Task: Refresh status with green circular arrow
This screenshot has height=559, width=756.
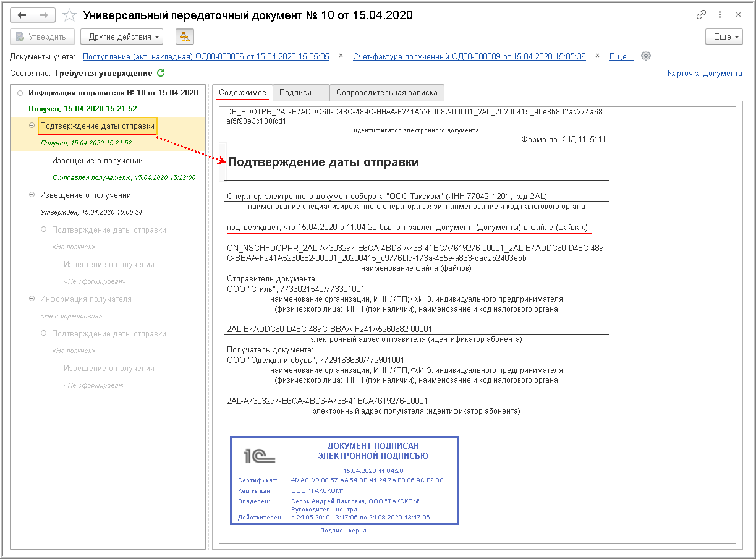Action: 161,73
